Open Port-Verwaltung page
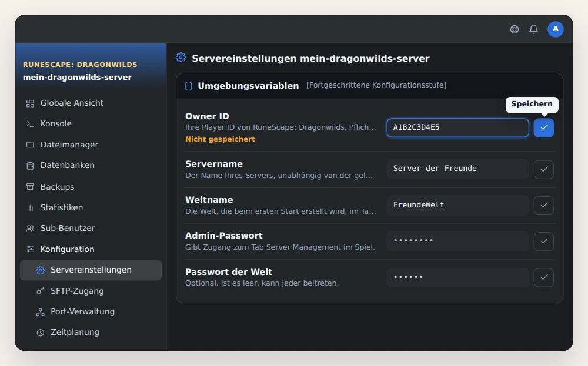This screenshot has width=588, height=366. 91,312
